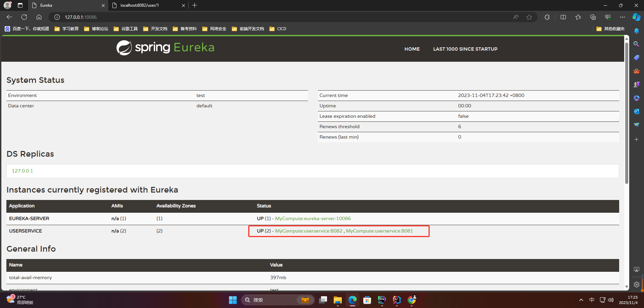Open sidebar search icon
The image size is (644, 308).
pos(637,44)
